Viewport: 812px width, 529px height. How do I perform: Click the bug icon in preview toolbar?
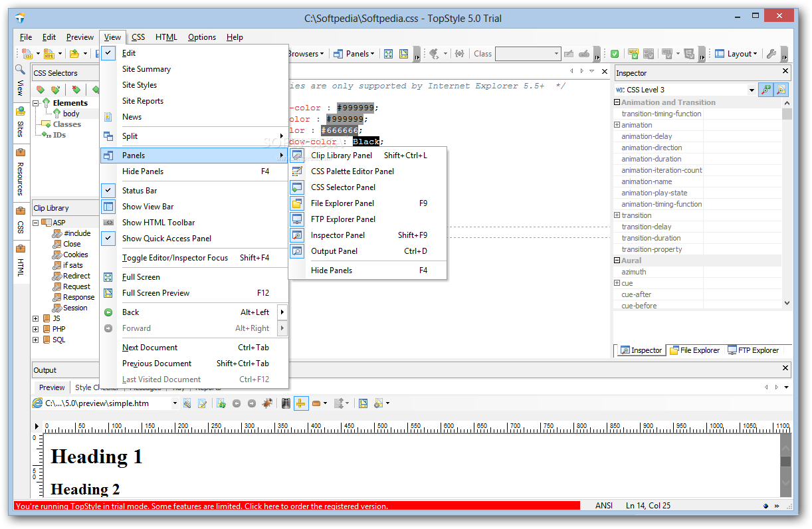click(x=267, y=403)
